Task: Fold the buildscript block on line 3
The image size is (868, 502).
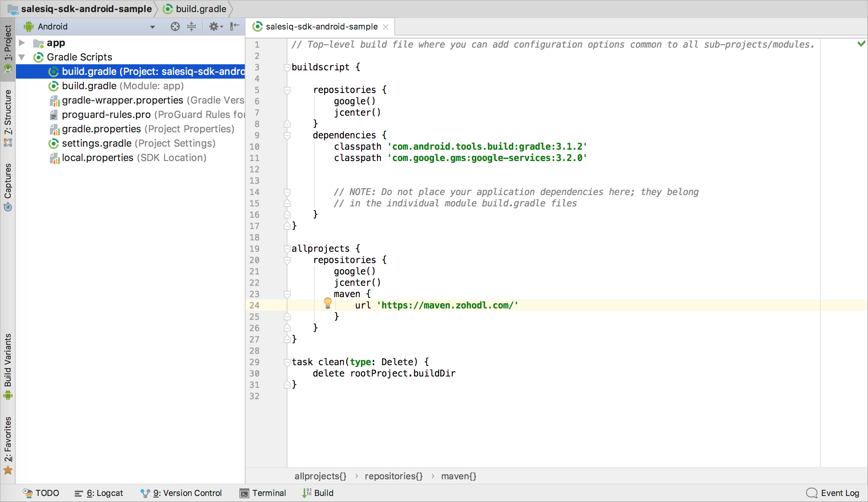Action: click(287, 67)
